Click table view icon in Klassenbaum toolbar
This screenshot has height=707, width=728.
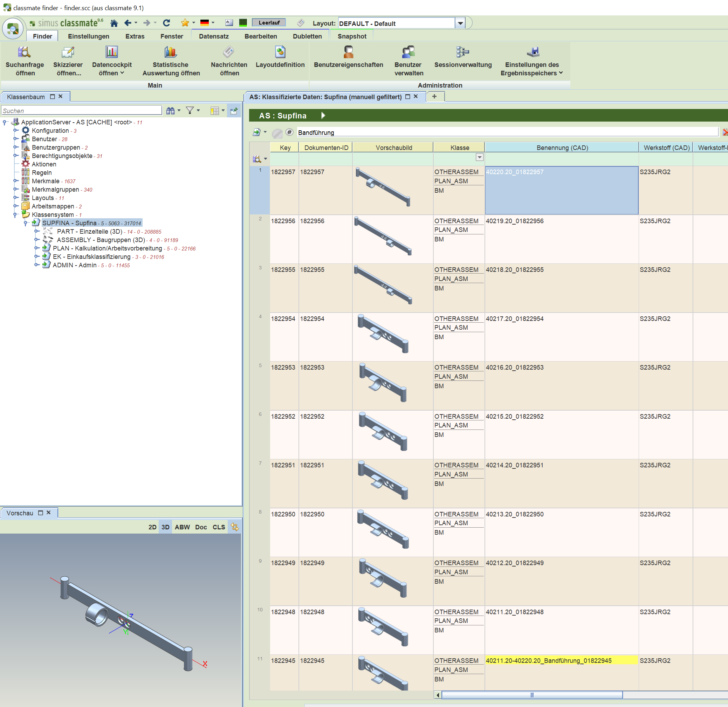tap(214, 111)
